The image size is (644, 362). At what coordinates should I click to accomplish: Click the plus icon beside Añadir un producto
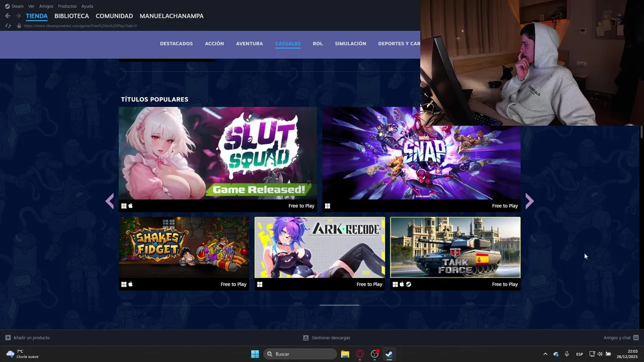coord(8,338)
